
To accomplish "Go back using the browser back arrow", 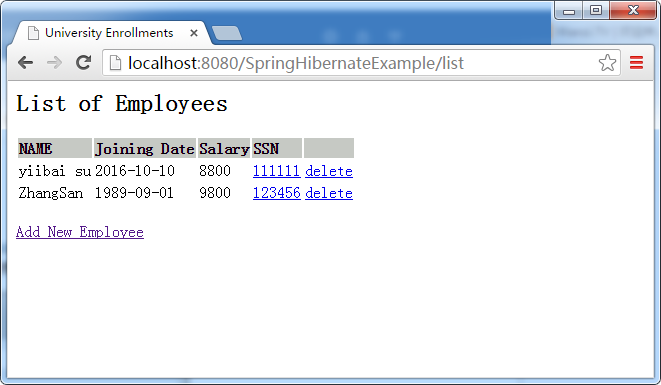I will point(26,63).
